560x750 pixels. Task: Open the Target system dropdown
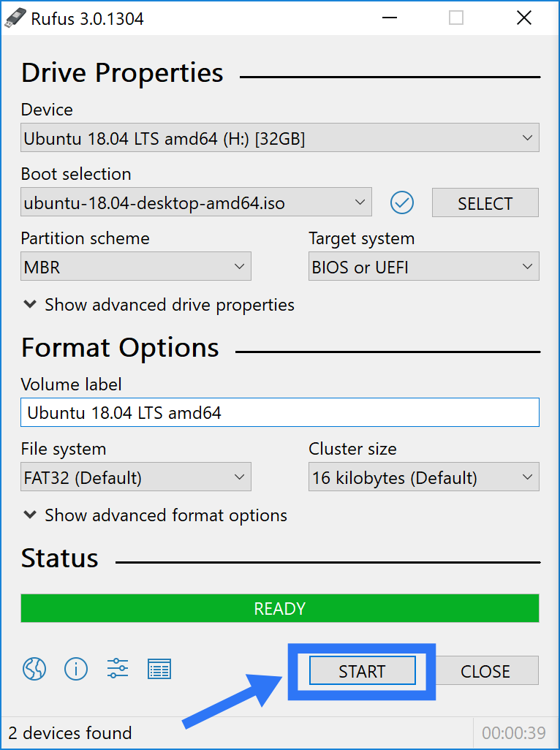tap(424, 266)
